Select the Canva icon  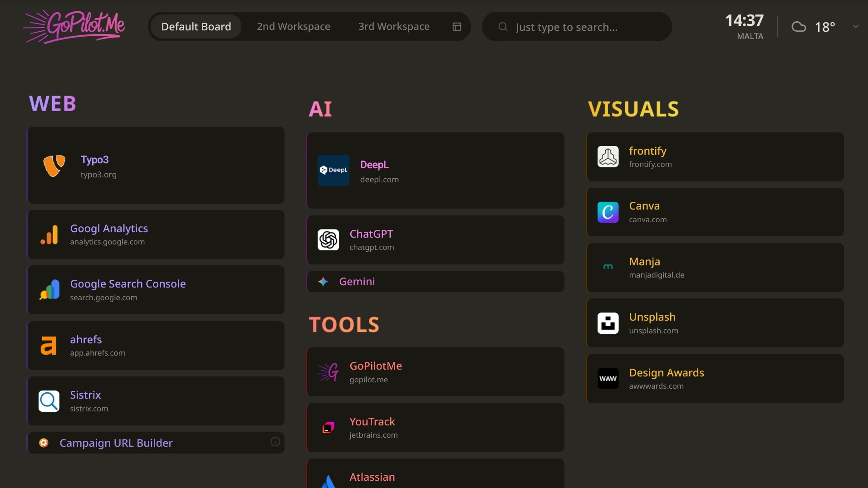[x=608, y=212]
